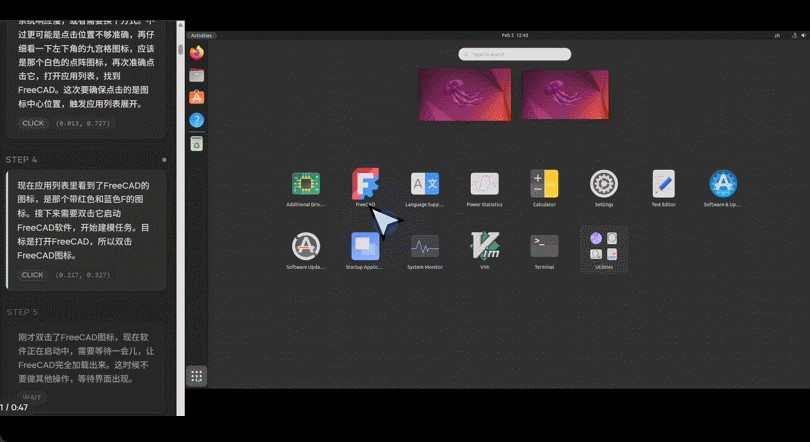This screenshot has height=442, width=810.
Task: Launch the Terminal app
Action: pyautogui.click(x=544, y=246)
